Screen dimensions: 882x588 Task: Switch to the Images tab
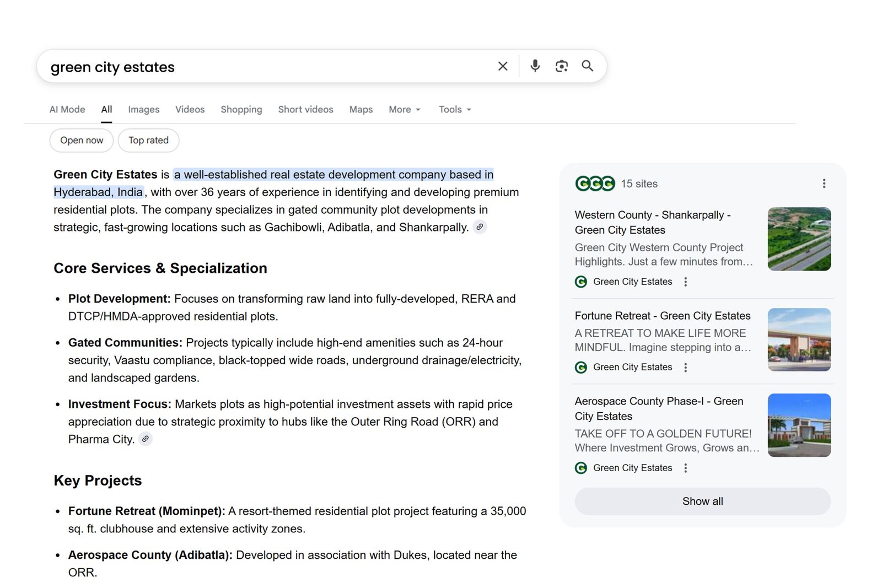(143, 109)
